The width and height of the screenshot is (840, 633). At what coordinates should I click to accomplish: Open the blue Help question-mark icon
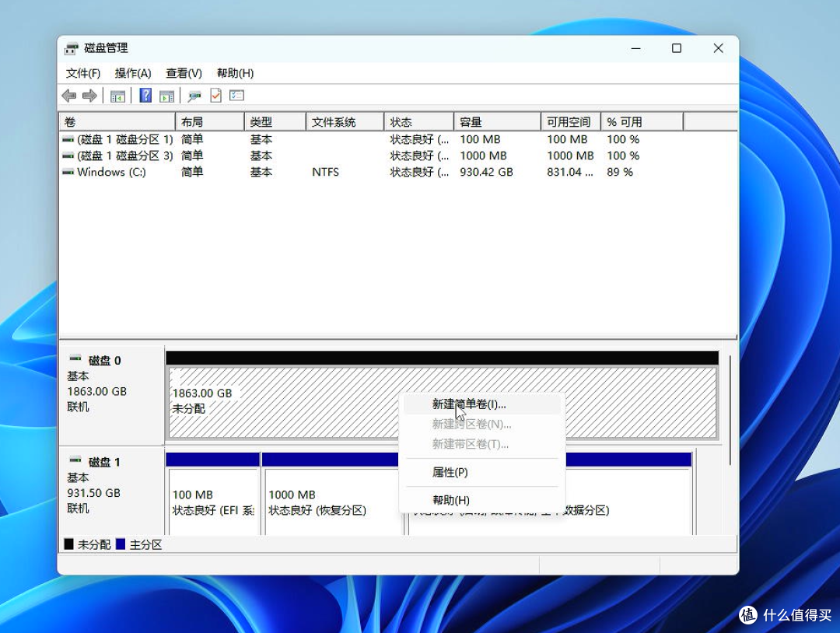(x=145, y=96)
